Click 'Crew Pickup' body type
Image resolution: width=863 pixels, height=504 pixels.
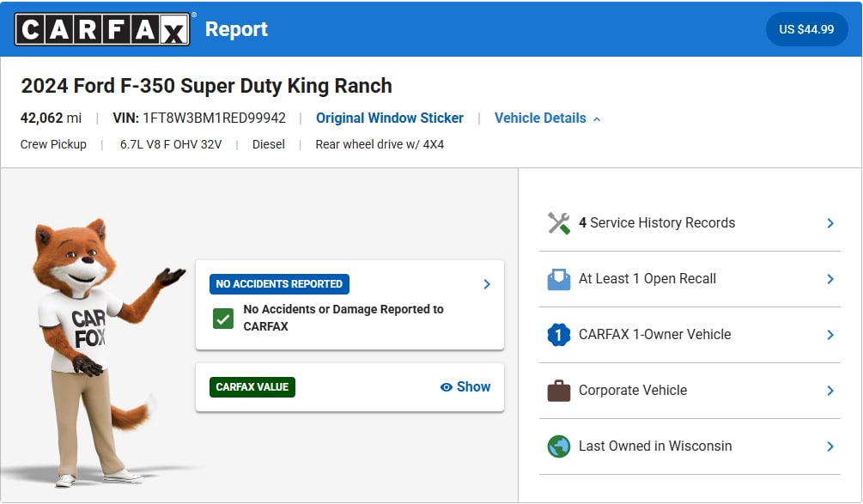click(x=53, y=145)
